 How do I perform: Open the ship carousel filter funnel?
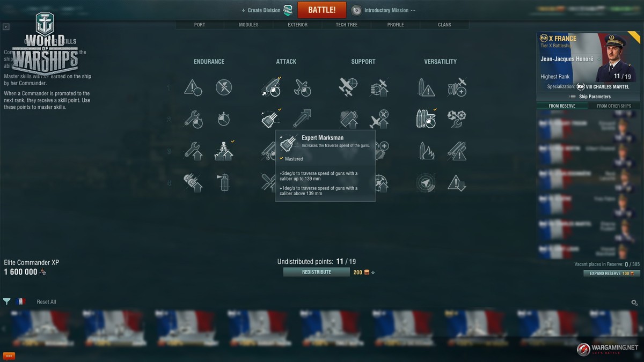[x=6, y=301]
